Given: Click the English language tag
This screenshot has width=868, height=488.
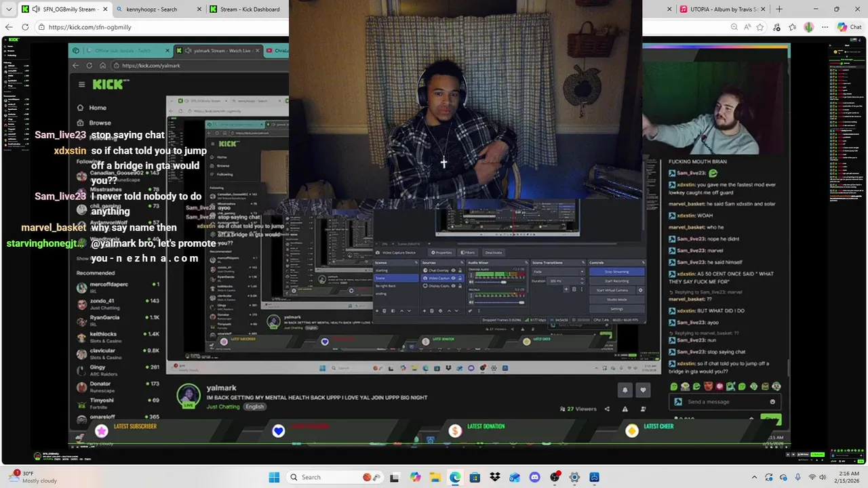Looking at the screenshot, I should pyautogui.click(x=255, y=407).
